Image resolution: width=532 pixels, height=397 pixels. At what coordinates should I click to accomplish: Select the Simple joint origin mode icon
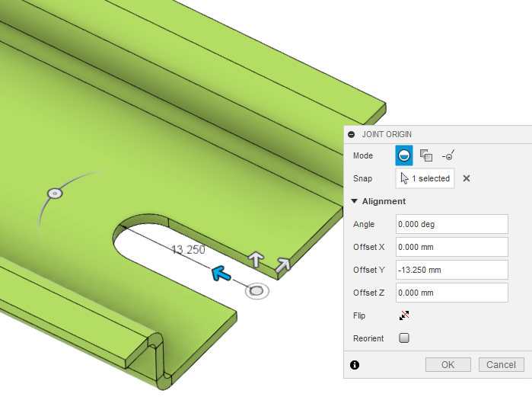coord(403,155)
